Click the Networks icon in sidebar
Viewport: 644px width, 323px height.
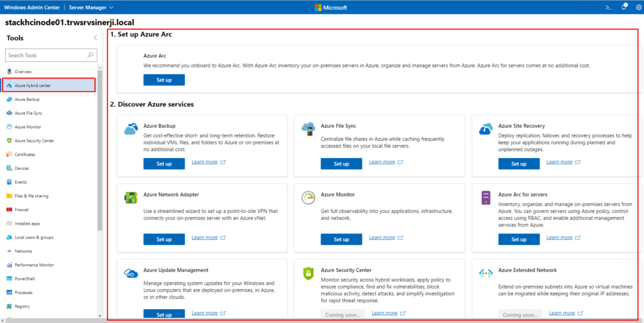point(9,251)
